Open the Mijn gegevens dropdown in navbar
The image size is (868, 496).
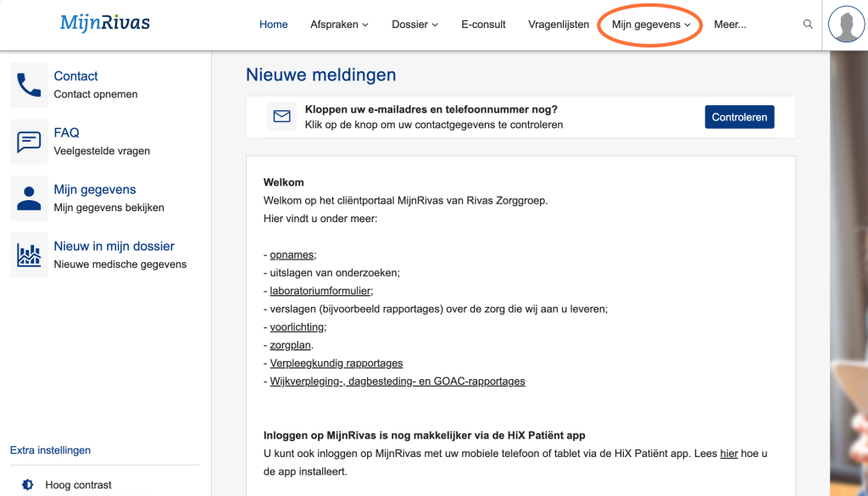[651, 25]
